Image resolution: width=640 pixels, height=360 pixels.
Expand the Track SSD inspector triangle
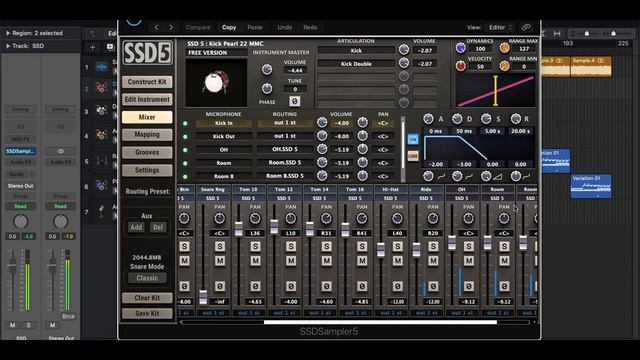(x=8, y=46)
